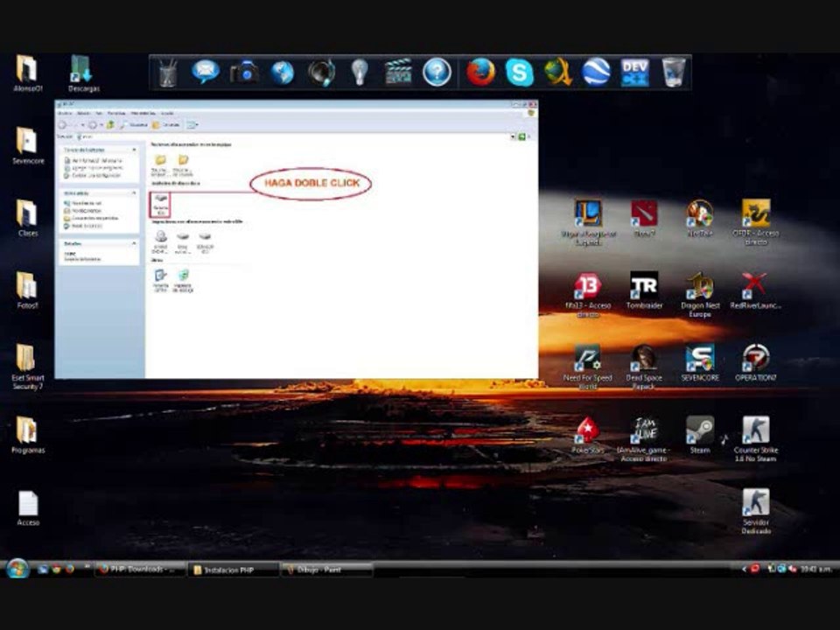840x630 pixels.
Task: Click the lightbulb icon in the dock
Action: click(360, 73)
